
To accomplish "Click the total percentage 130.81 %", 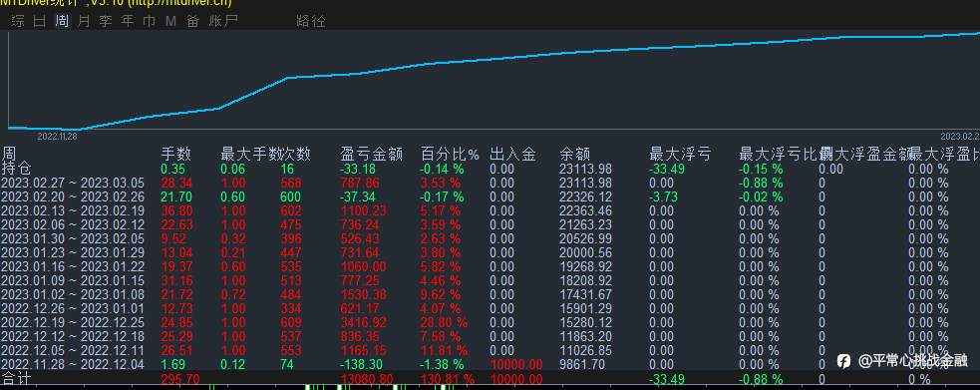I will click(448, 379).
